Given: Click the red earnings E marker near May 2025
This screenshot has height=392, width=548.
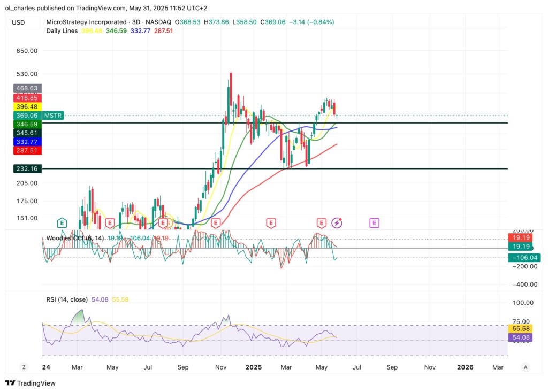Looking at the screenshot, I should (322, 223).
